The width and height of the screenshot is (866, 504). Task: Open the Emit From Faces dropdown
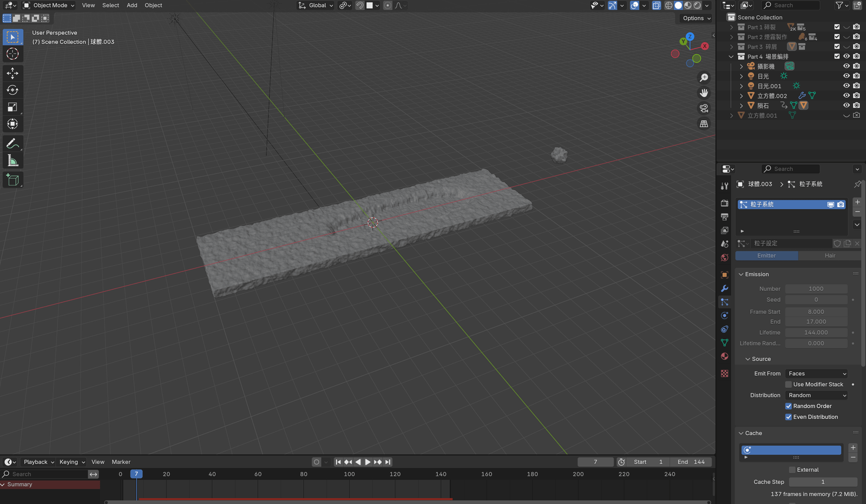(817, 374)
